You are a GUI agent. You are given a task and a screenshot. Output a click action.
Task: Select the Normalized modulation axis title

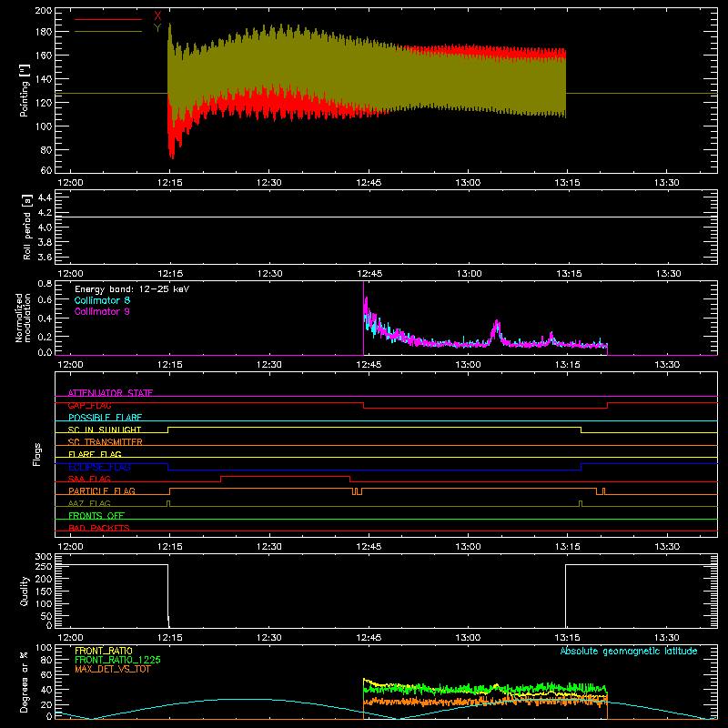(23, 318)
